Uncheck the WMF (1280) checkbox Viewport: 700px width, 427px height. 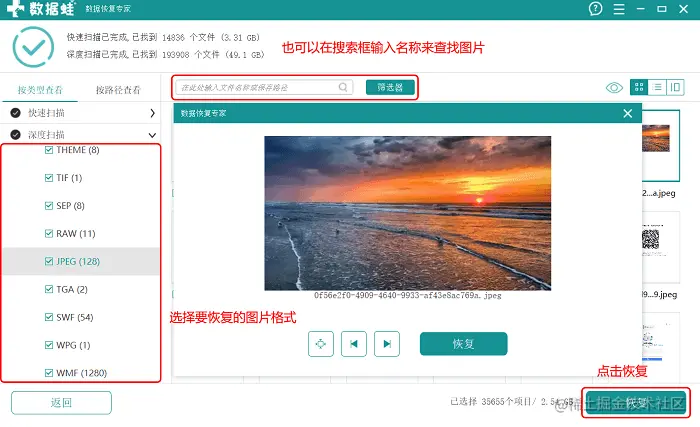click(x=49, y=373)
